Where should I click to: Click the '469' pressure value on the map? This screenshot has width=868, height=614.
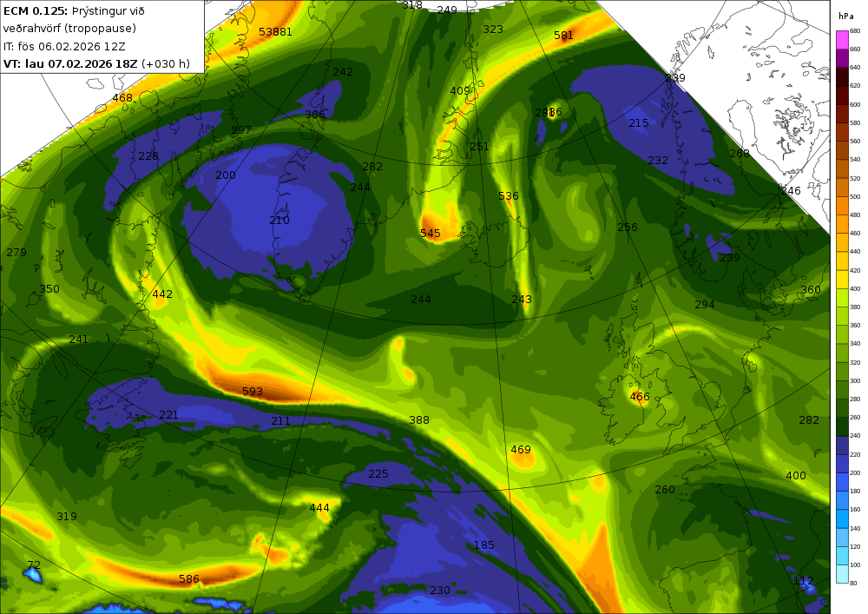[x=520, y=450]
